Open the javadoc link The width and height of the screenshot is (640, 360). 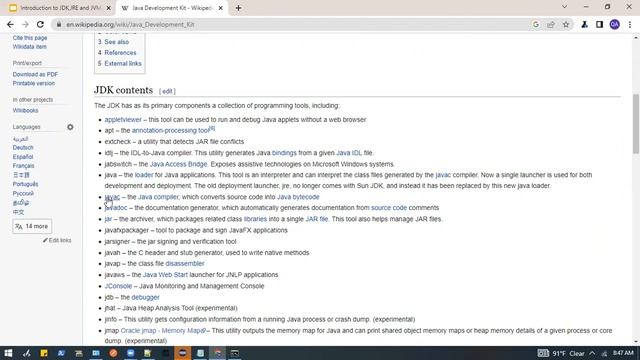[x=116, y=208]
